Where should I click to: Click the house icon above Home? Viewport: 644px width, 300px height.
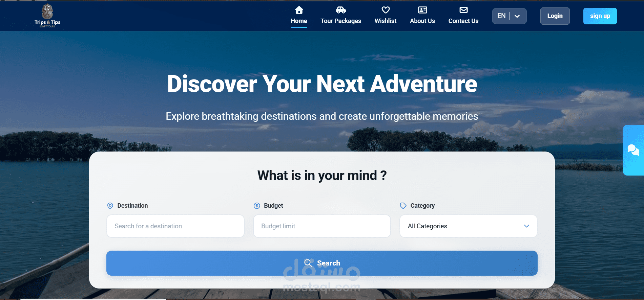[299, 10]
